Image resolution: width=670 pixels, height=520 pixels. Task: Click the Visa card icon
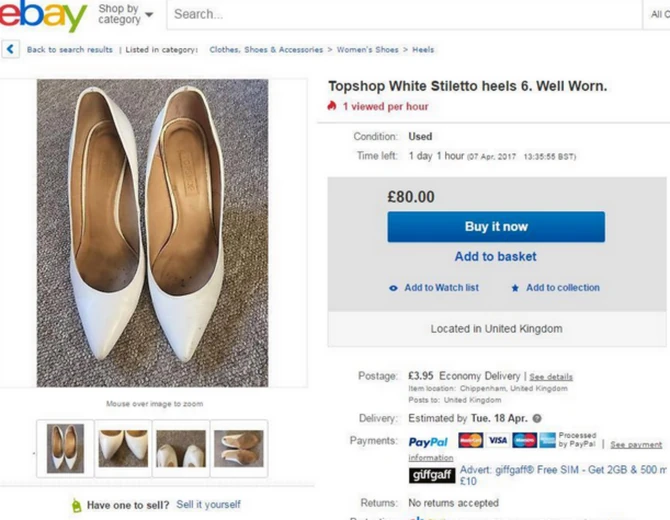click(497, 440)
